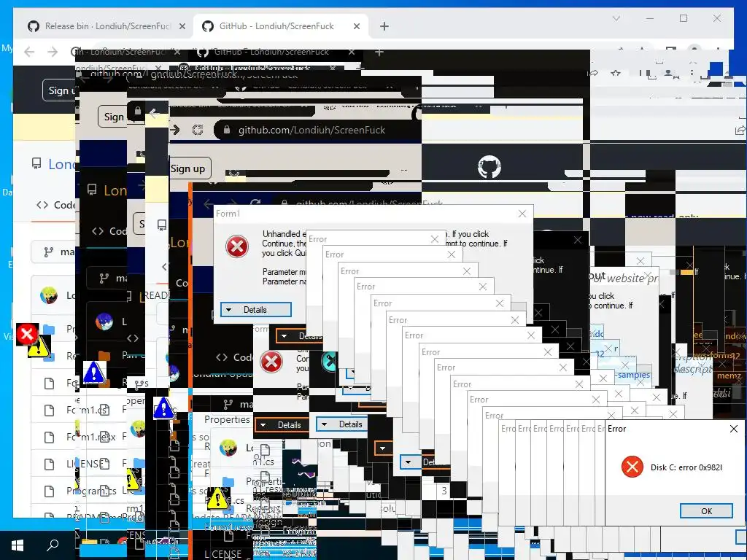Click user avatar in light page commit row
Viewport: 747px width, 560px height.
49,295
